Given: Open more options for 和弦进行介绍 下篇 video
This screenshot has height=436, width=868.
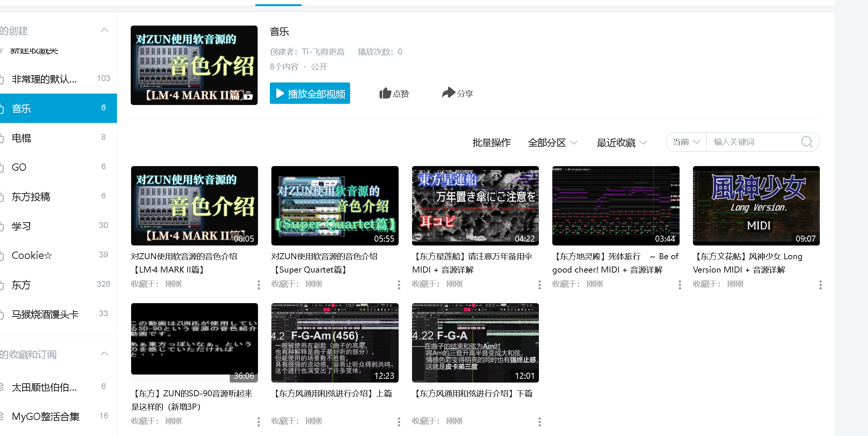Looking at the screenshot, I should pyautogui.click(x=540, y=422).
